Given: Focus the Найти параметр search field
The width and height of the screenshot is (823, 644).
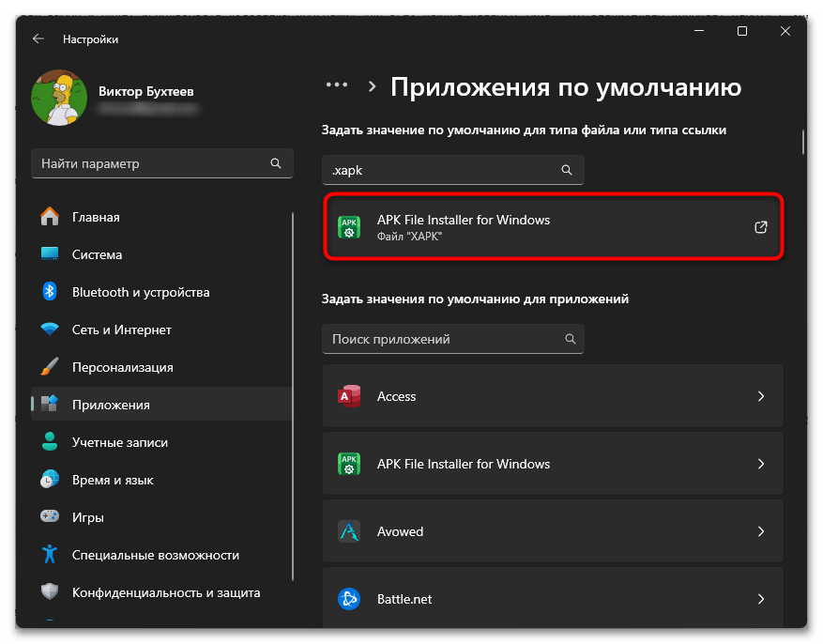Looking at the screenshot, I should pos(161,163).
